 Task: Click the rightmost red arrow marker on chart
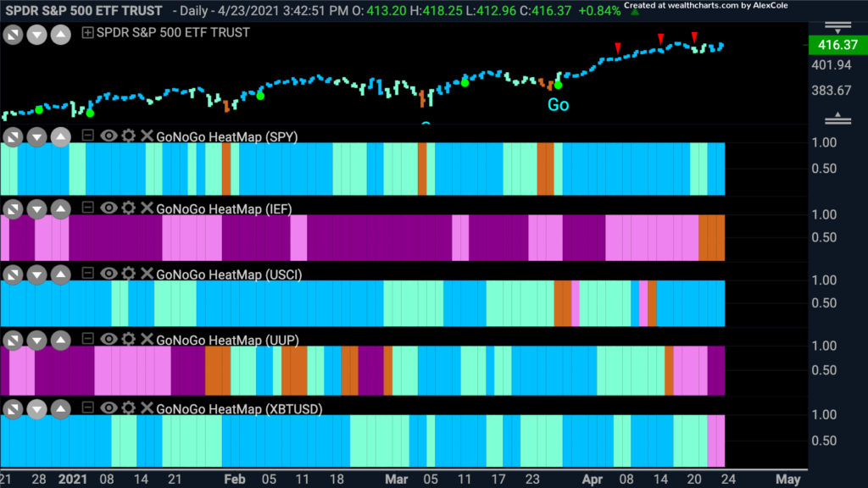click(x=694, y=37)
